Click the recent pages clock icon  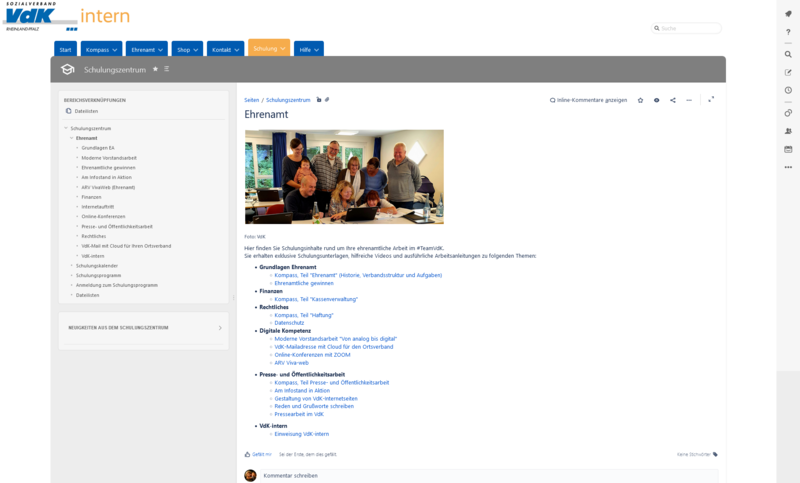[788, 90]
